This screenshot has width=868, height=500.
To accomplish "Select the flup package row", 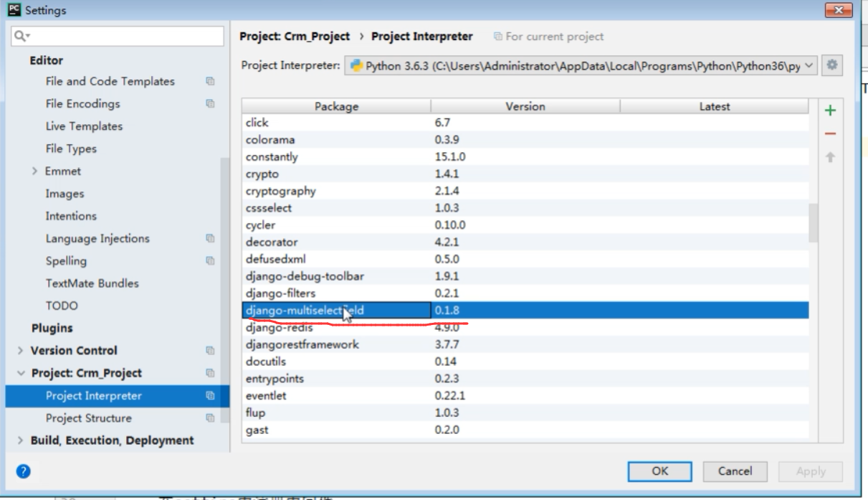I will pos(525,413).
